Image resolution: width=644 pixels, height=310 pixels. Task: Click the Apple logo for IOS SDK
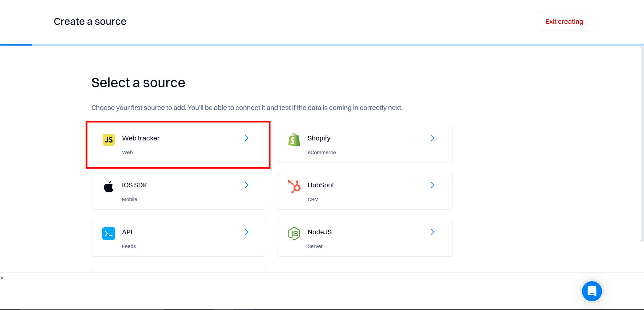click(x=108, y=187)
